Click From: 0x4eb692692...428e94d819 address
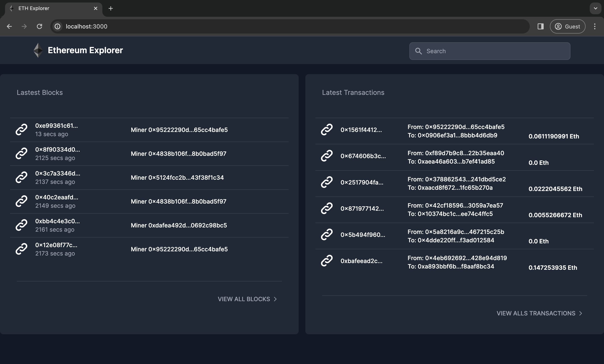 pyautogui.click(x=457, y=258)
